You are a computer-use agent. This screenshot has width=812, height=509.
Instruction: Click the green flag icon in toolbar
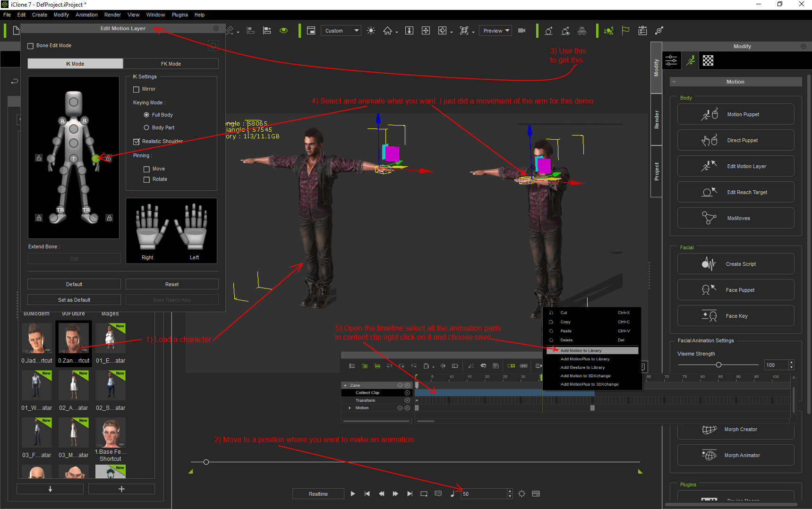click(x=625, y=31)
